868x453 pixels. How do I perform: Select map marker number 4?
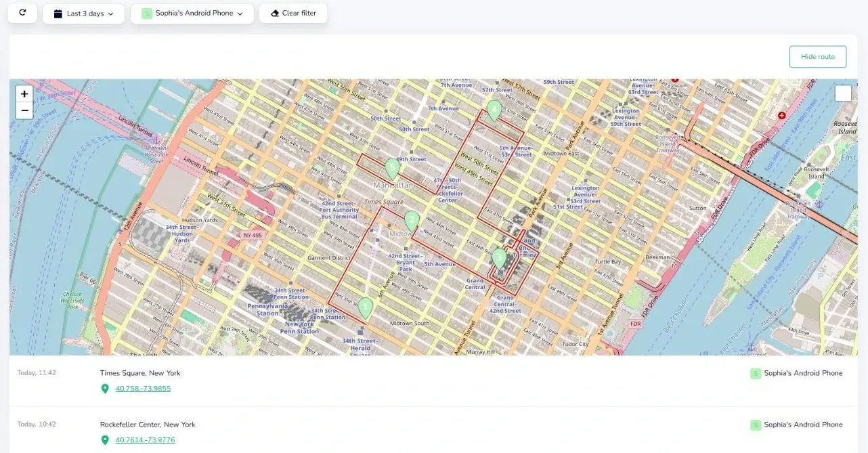click(x=494, y=110)
